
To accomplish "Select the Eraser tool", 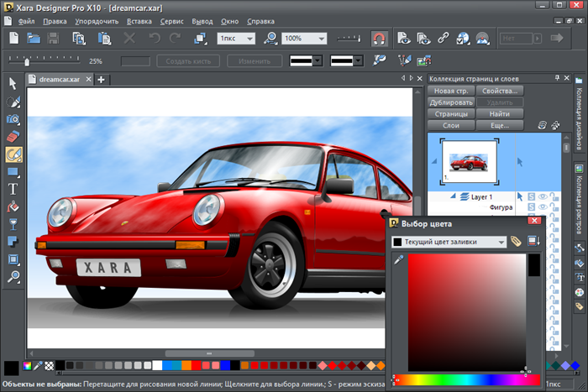I will [x=13, y=137].
